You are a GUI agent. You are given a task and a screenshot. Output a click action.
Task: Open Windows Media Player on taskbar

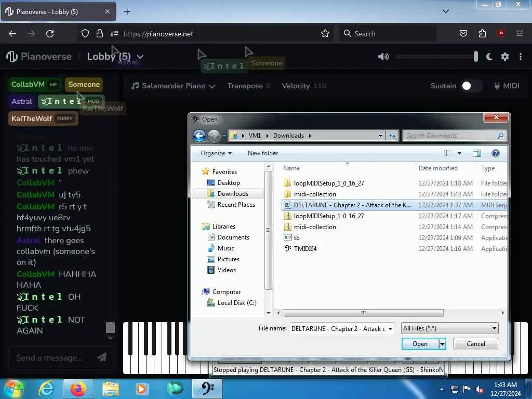[141, 389]
